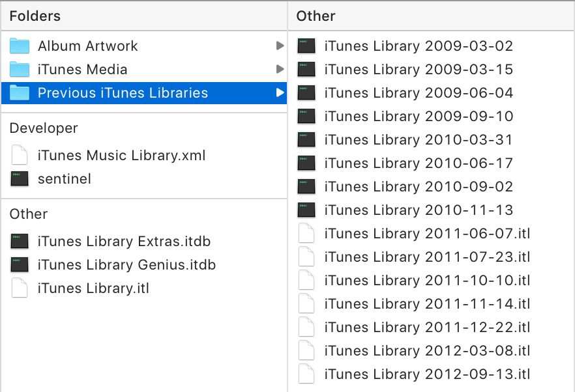Click the Previous iTunes Libraries folder icon
575x392 pixels.
click(20, 93)
